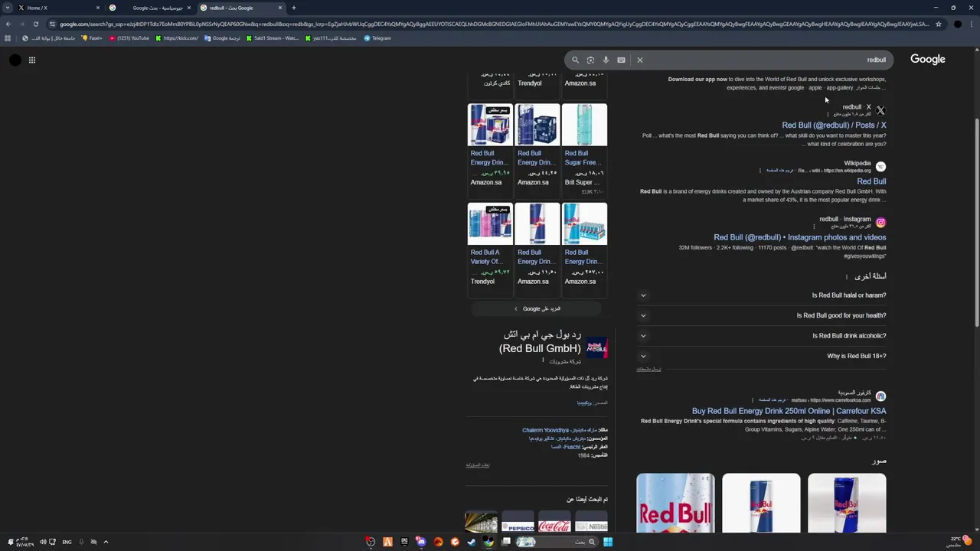This screenshot has height=551, width=980.
Task: Open Google Lens image search icon
Action: click(x=590, y=60)
